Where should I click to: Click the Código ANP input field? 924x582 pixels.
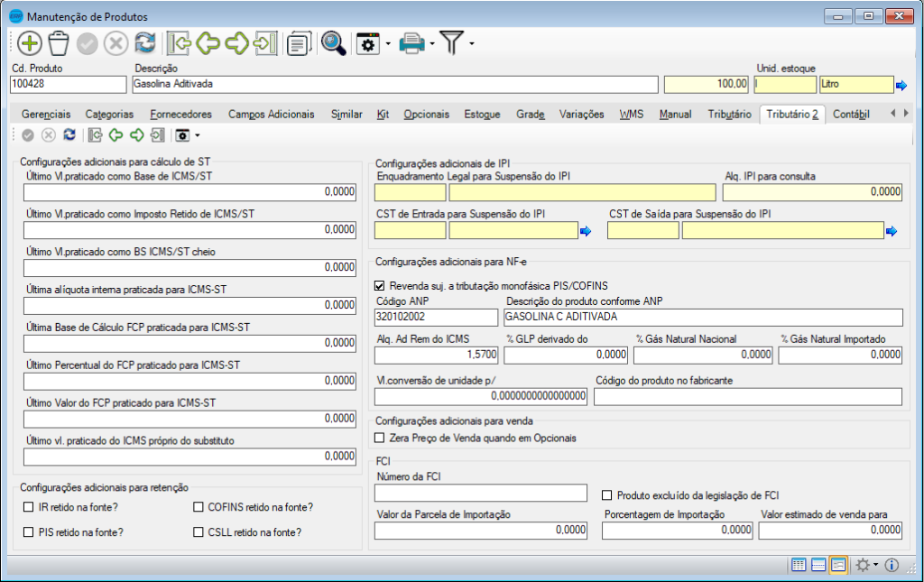point(436,317)
